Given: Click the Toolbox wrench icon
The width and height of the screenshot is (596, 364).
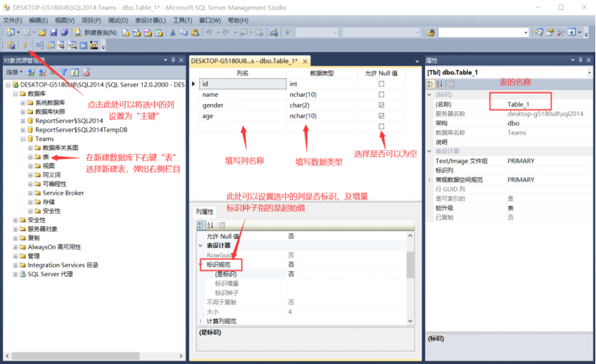Looking at the screenshot, I should click(x=561, y=32).
